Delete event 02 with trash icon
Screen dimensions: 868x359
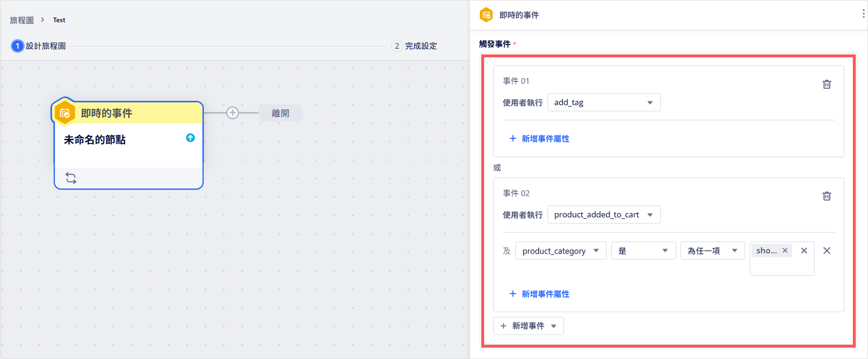click(x=827, y=196)
